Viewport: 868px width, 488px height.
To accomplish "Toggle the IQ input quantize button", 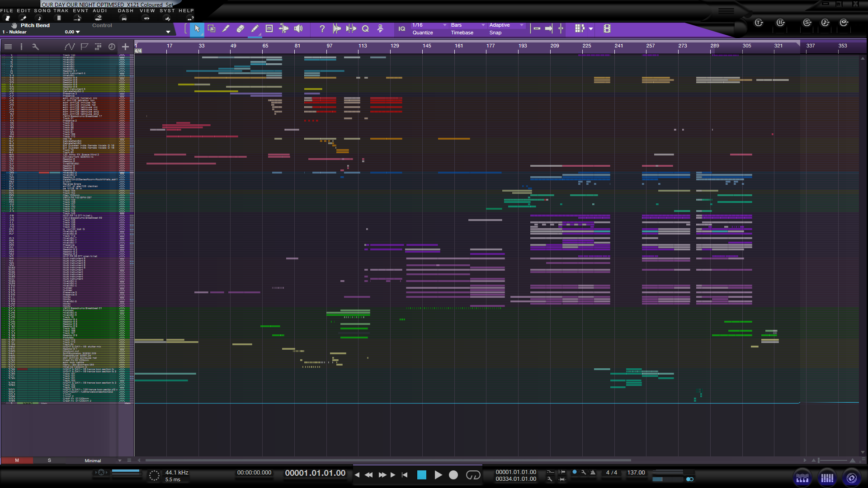I will point(402,29).
